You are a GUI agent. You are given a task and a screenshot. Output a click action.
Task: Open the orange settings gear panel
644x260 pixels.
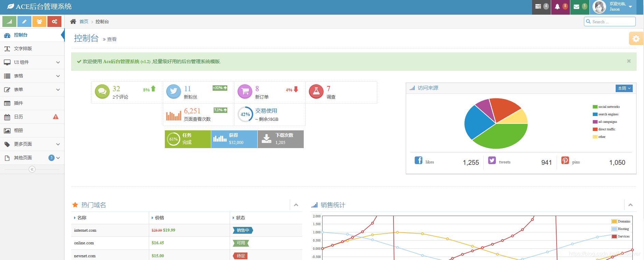pyautogui.click(x=636, y=39)
